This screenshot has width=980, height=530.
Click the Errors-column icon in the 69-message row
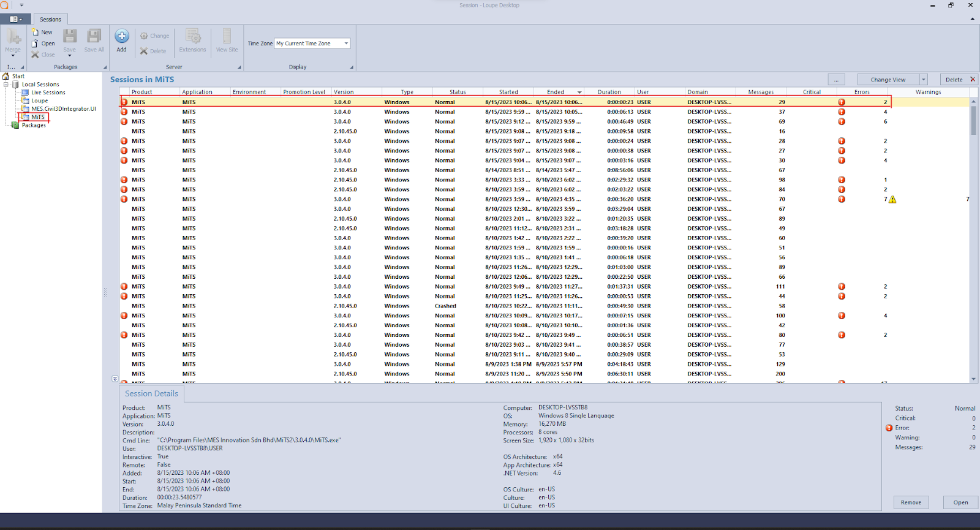pyautogui.click(x=842, y=121)
